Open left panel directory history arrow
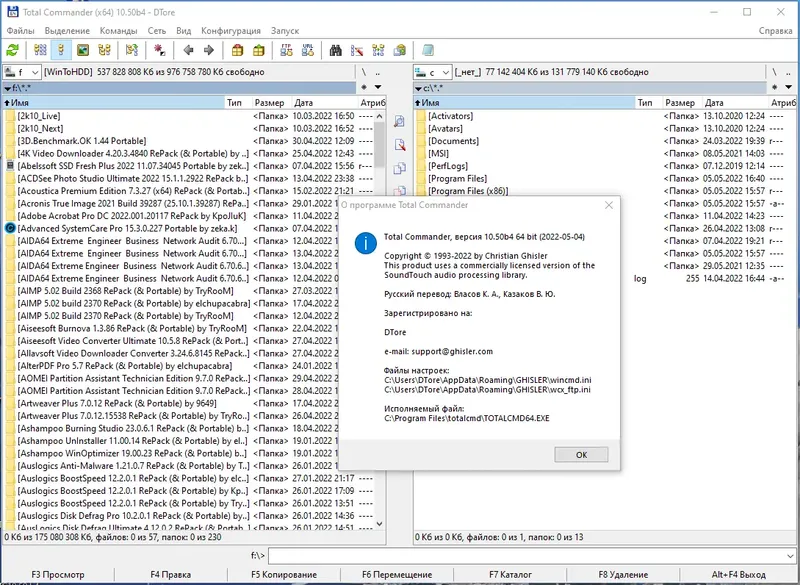 (x=378, y=87)
